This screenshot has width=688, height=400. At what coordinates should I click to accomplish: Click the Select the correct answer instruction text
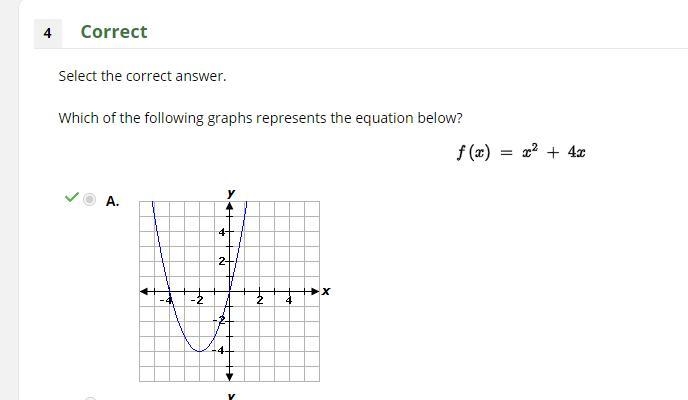pos(143,76)
